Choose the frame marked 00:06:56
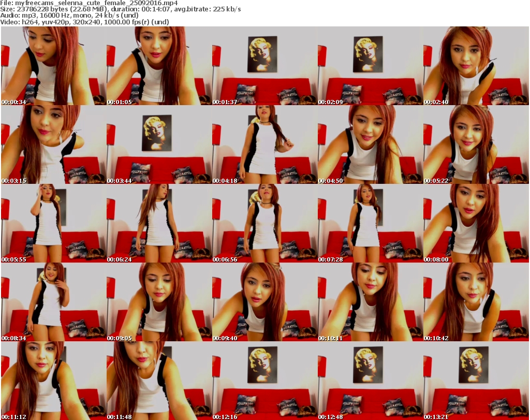The width and height of the screenshot is (530, 420). [264, 224]
